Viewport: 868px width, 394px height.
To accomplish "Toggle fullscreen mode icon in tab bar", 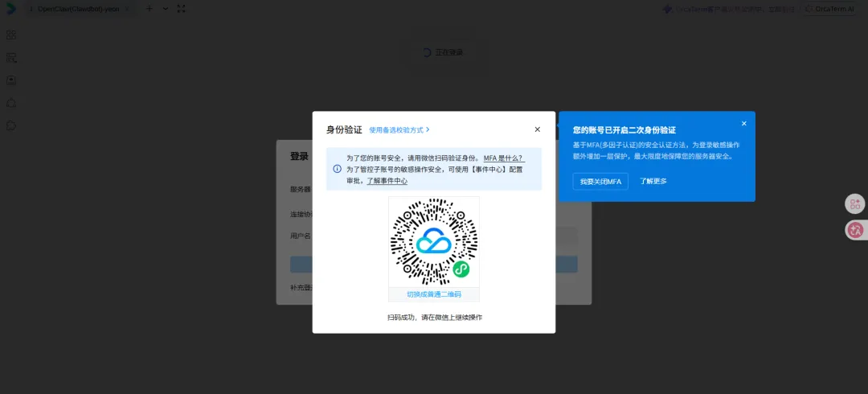I will pos(181,9).
